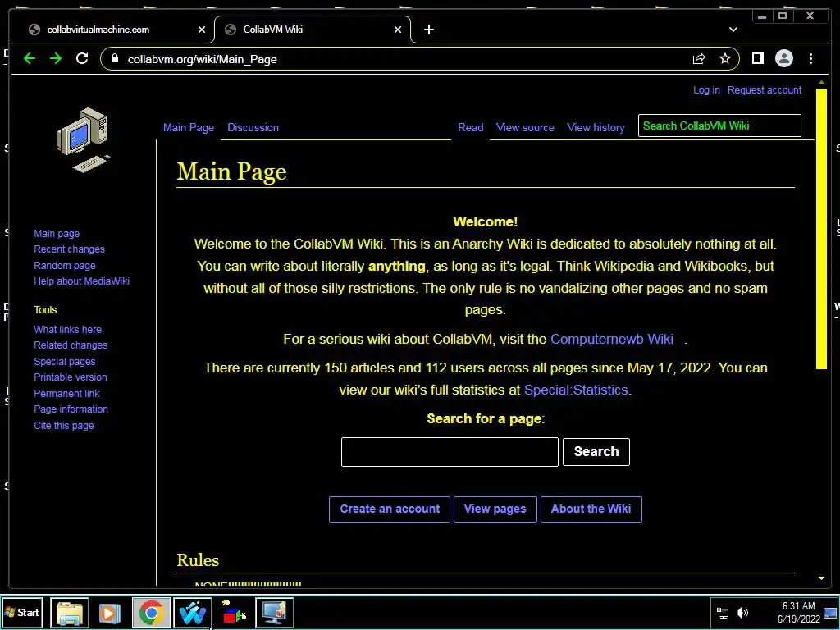Image resolution: width=840 pixels, height=630 pixels.
Task: Share this page via the share icon
Action: click(x=699, y=59)
